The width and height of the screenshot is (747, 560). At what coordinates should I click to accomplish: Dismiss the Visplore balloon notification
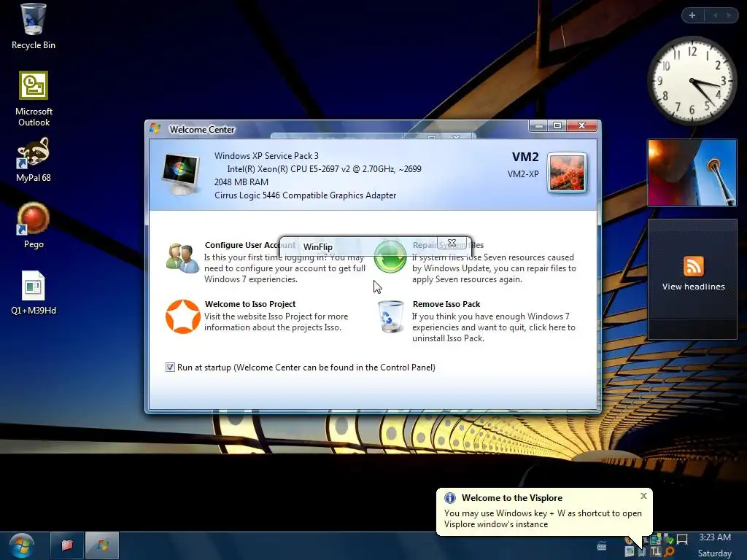click(643, 496)
